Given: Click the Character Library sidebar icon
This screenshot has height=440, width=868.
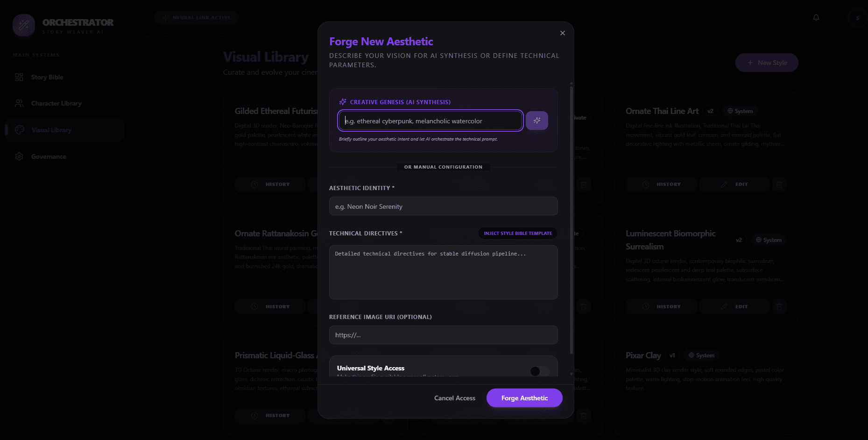Looking at the screenshot, I should [19, 103].
